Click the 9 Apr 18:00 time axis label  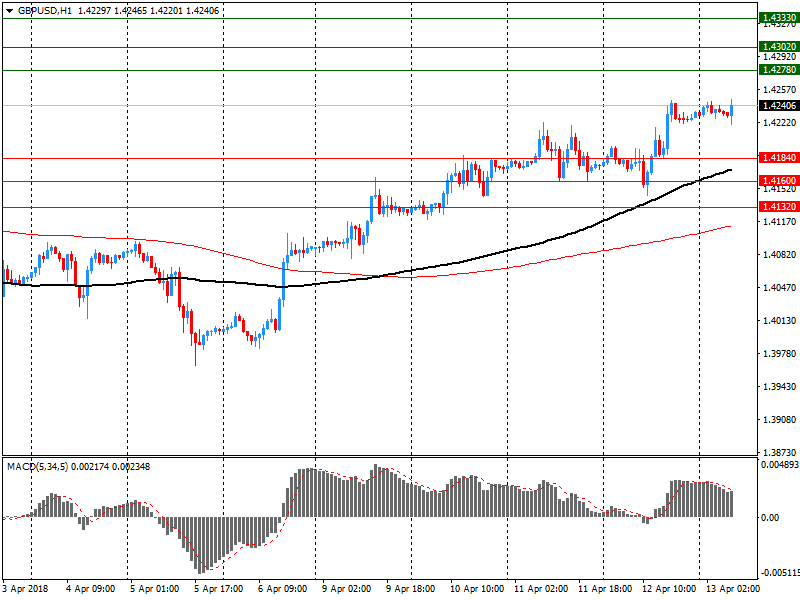point(410,588)
